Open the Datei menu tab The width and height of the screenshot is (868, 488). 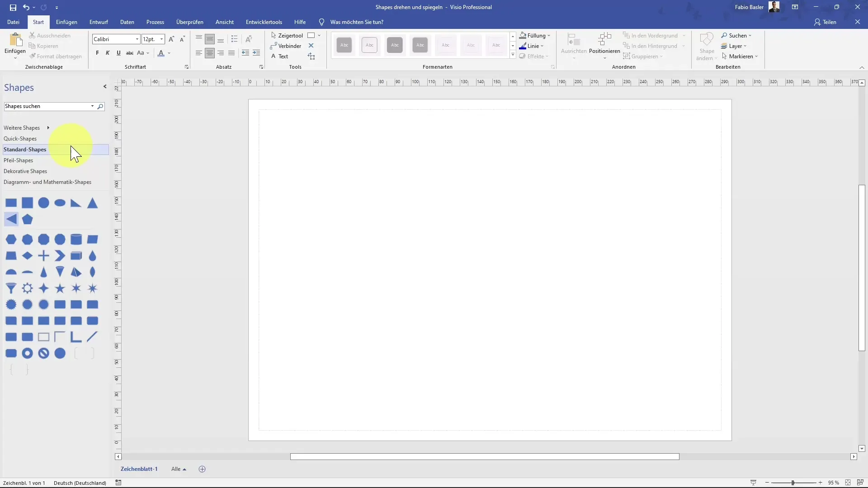click(x=13, y=22)
